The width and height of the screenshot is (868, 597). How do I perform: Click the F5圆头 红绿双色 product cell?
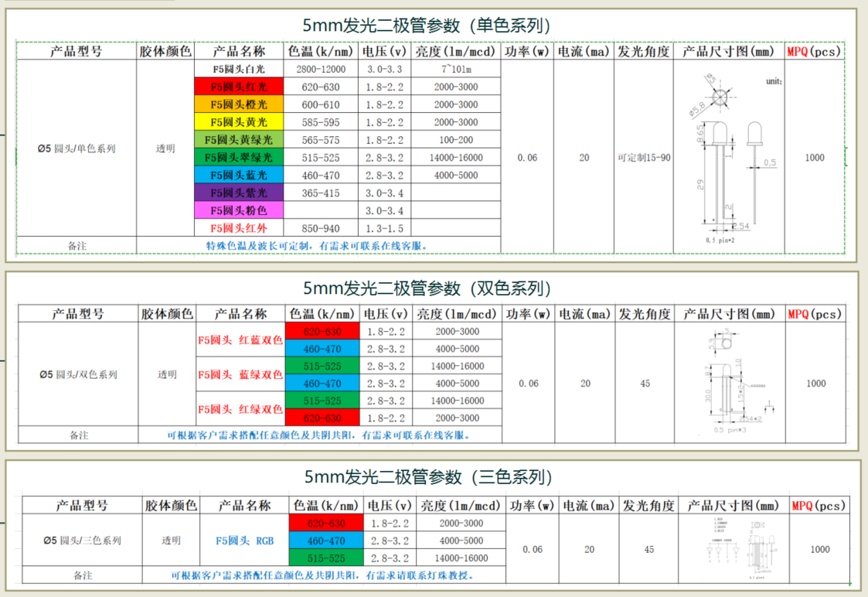[x=240, y=409]
